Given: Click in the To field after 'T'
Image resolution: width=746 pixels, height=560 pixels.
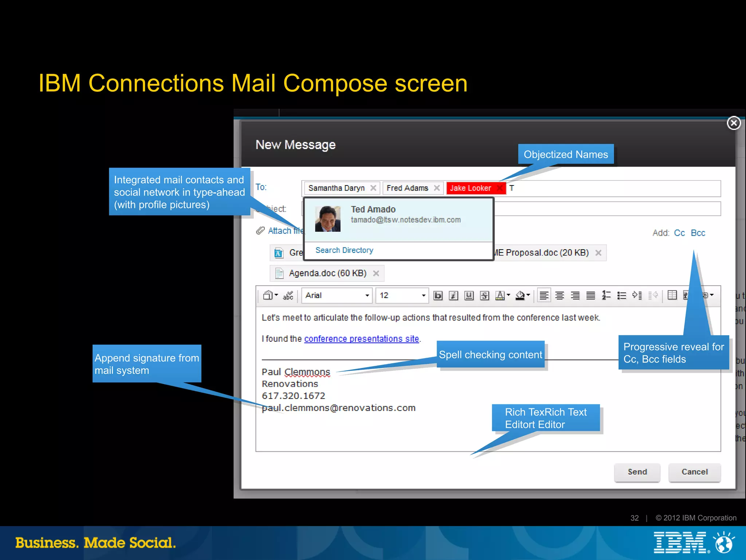Looking at the screenshot, I should [x=616, y=188].
